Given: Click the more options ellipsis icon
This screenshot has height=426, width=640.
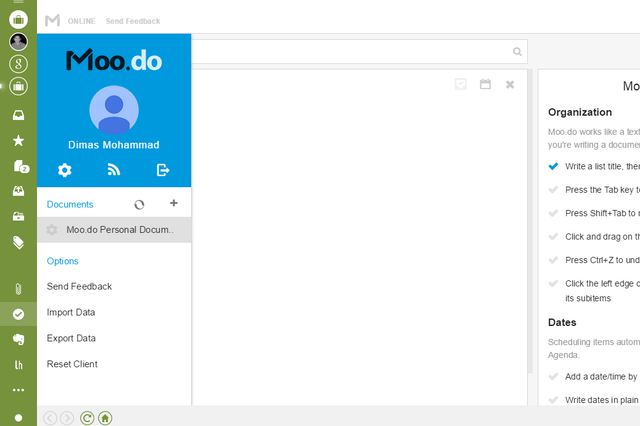Looking at the screenshot, I should pyautogui.click(x=18, y=390).
